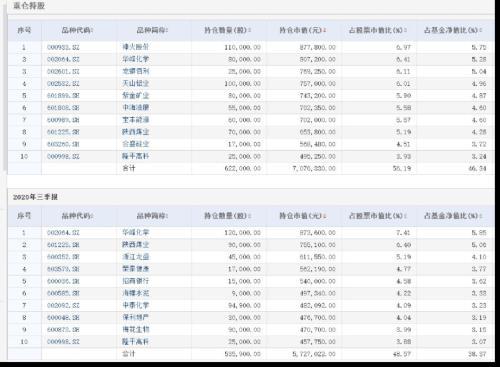This screenshot has height=367, width=500.
Task: Open 招商银行 link in 2020年三季报 table
Action: (x=135, y=281)
